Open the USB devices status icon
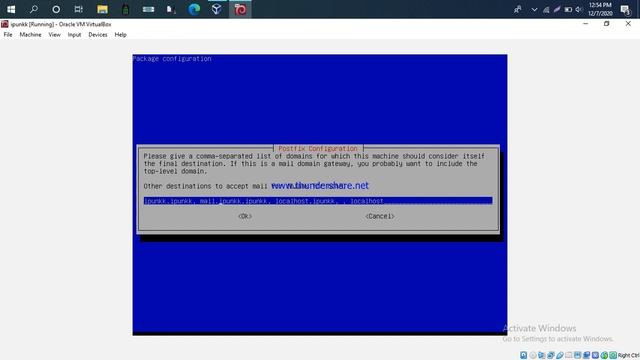The image size is (640, 360). [x=560, y=355]
